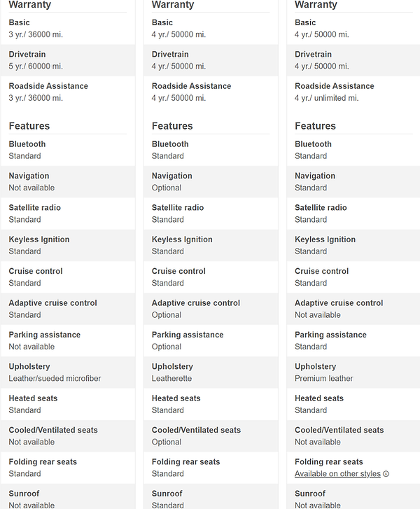Select Parking assistance row marked Standard
Screen dimensions: 420x509
tap(353, 341)
